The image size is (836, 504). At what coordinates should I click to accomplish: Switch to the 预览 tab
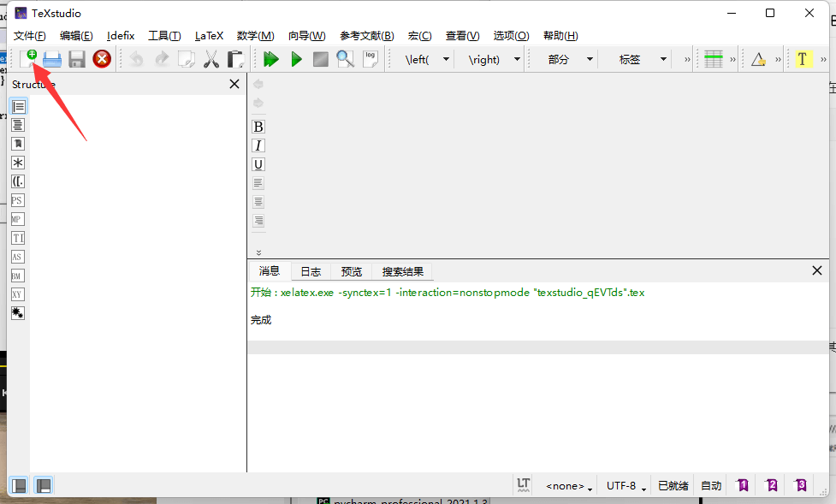[352, 271]
